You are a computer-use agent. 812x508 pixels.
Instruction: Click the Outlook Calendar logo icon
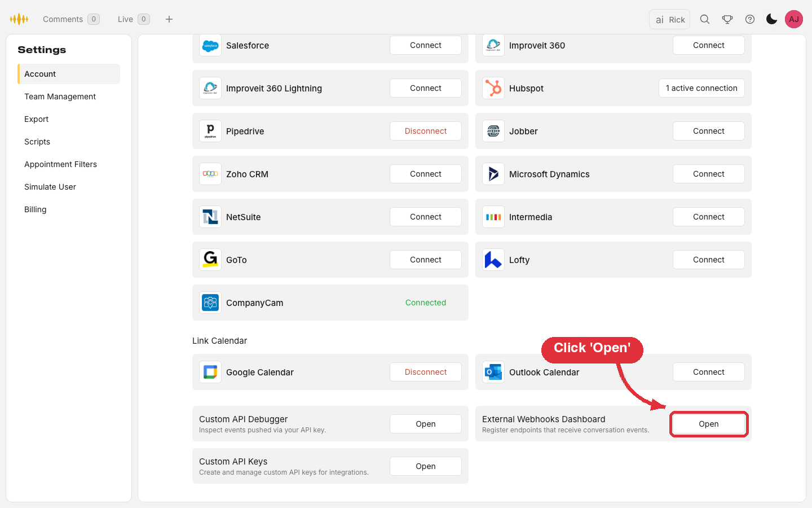[x=493, y=372]
